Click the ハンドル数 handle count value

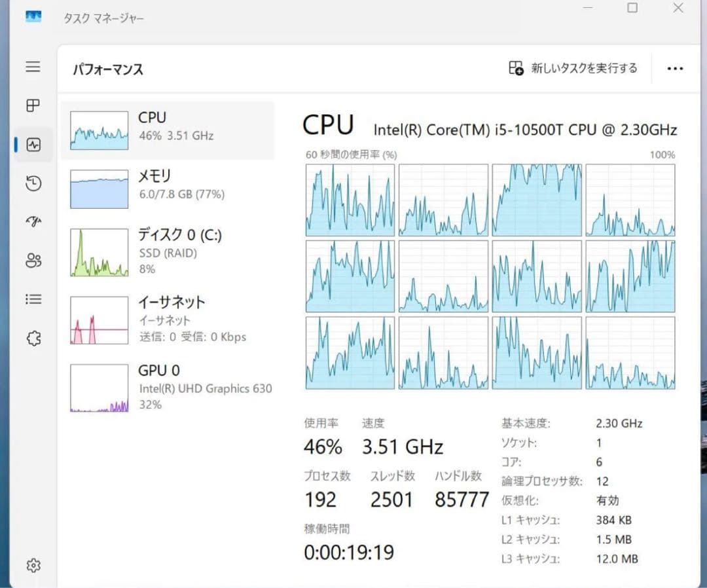tap(462, 500)
